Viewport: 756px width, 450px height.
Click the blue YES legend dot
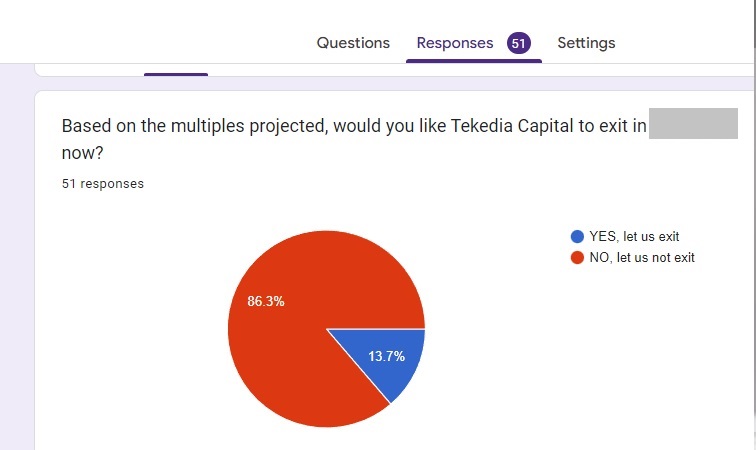(x=577, y=236)
